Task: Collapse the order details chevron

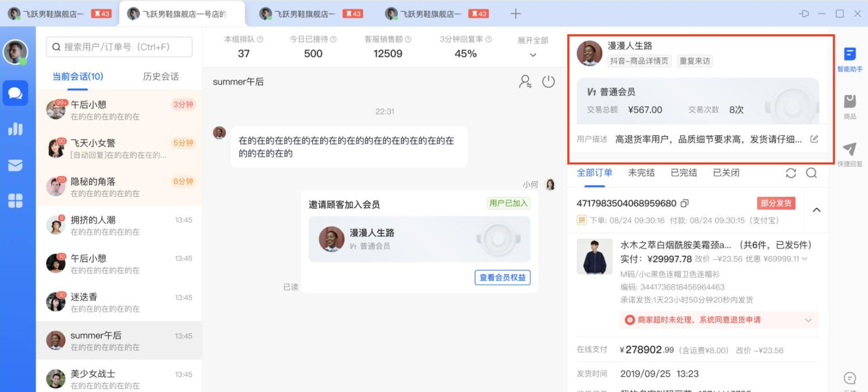Action: coord(816,210)
